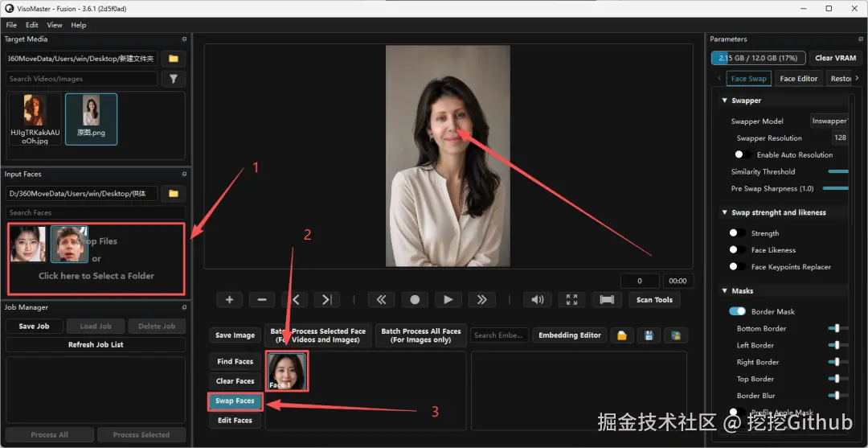The height and width of the screenshot is (448, 868).
Task: Click the Clear VRAM button
Action: [835, 58]
